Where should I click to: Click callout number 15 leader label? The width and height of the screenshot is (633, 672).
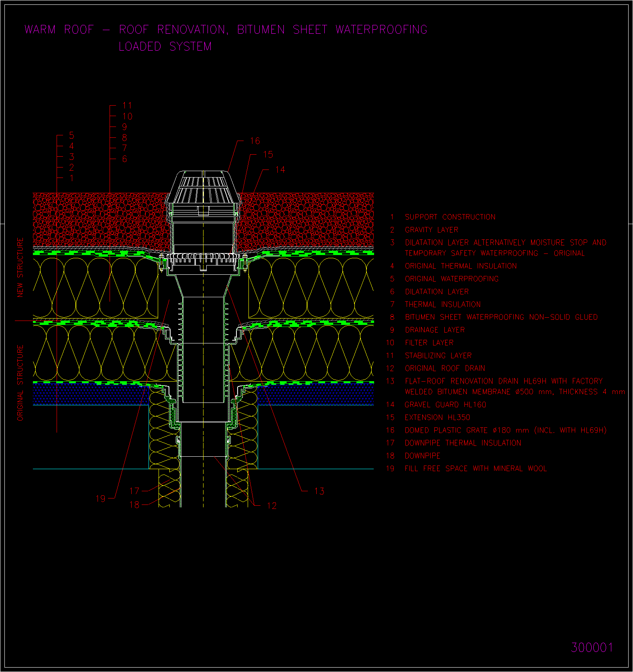pos(268,155)
